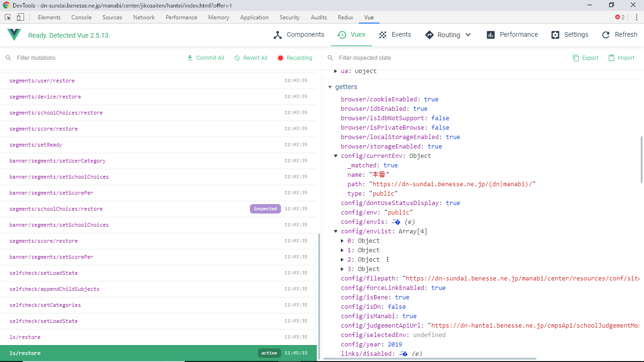Expand item 0 of config/envList
Screen dimensions: 644x362
[x=343, y=241]
